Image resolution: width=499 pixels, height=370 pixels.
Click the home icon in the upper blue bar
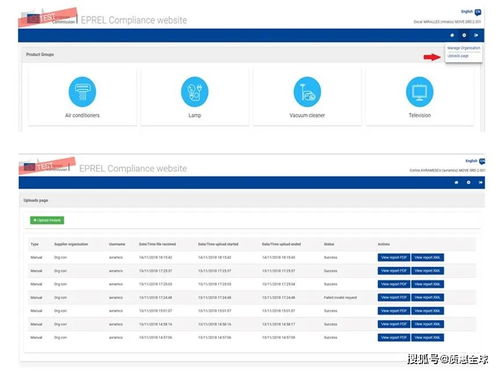coord(452,35)
